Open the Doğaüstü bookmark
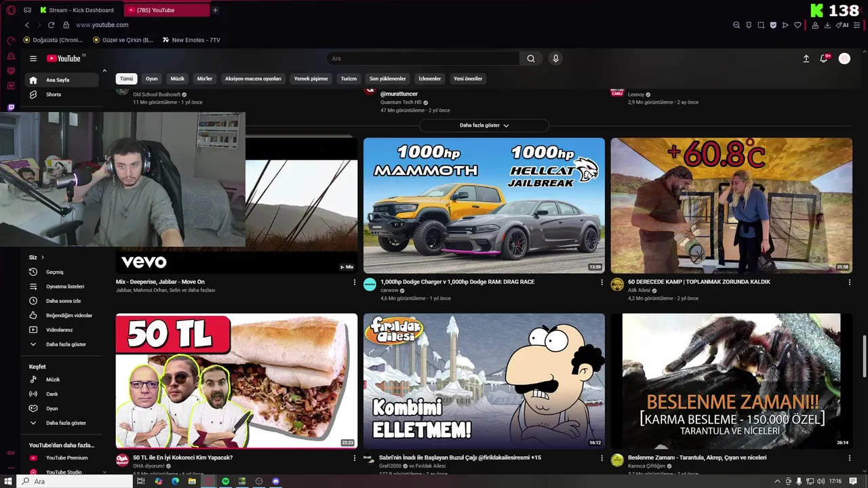 click(54, 40)
